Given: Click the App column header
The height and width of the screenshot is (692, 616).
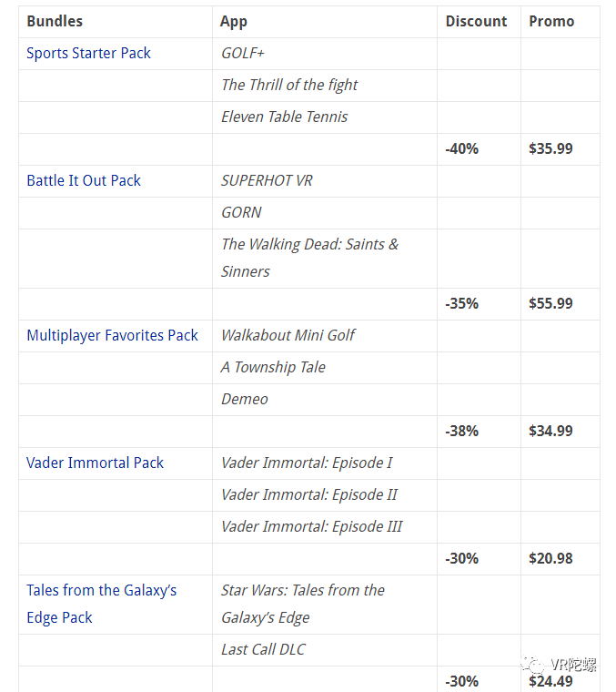Looking at the screenshot, I should tap(234, 21).
